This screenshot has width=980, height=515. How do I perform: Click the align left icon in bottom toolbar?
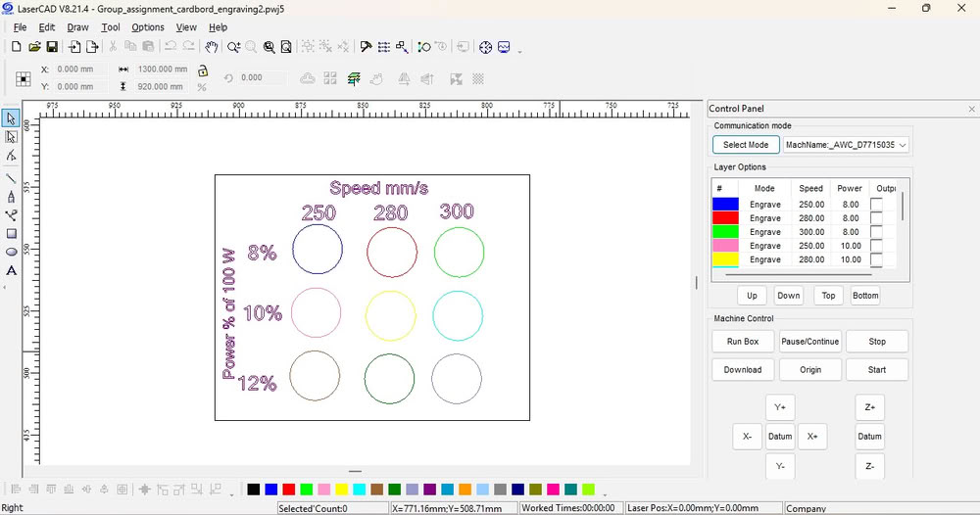coord(17,490)
